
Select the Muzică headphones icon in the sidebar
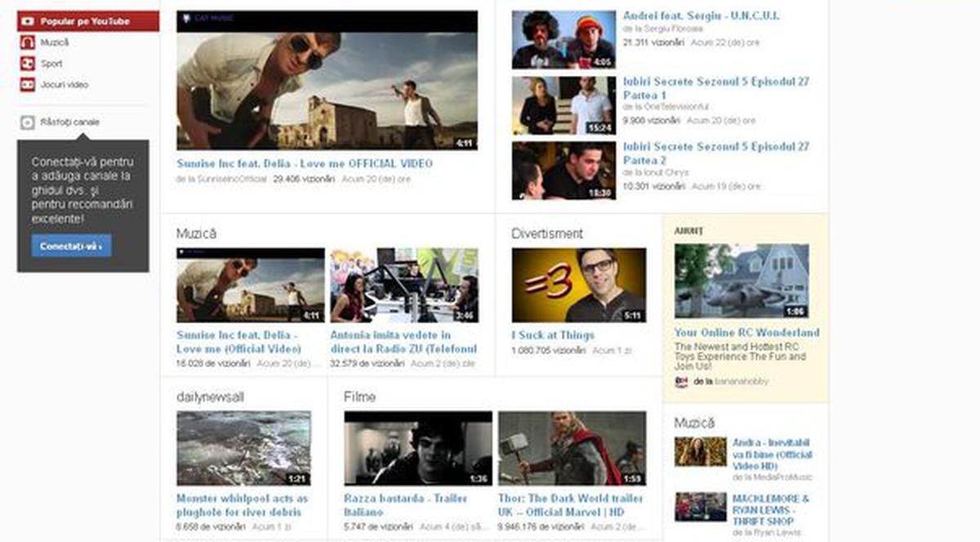pyautogui.click(x=25, y=41)
